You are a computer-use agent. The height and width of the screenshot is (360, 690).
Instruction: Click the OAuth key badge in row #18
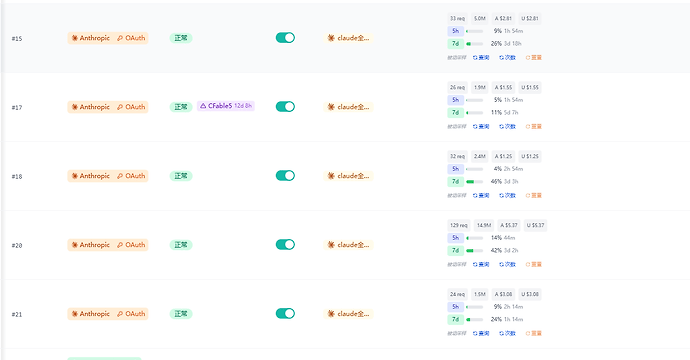(131, 176)
